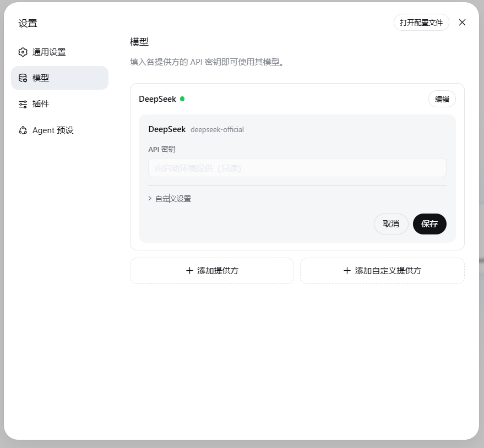Image resolution: width=484 pixels, height=448 pixels.
Task: Click the 编辑 button for DeepSeek
Action: click(442, 99)
